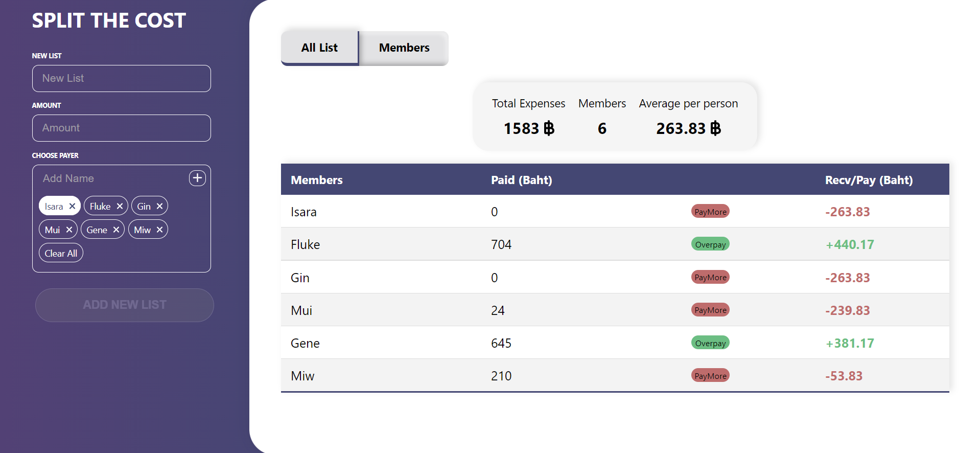Click the 704 paid amount for Fluke
Screen dimensions: 980x453
(501, 244)
